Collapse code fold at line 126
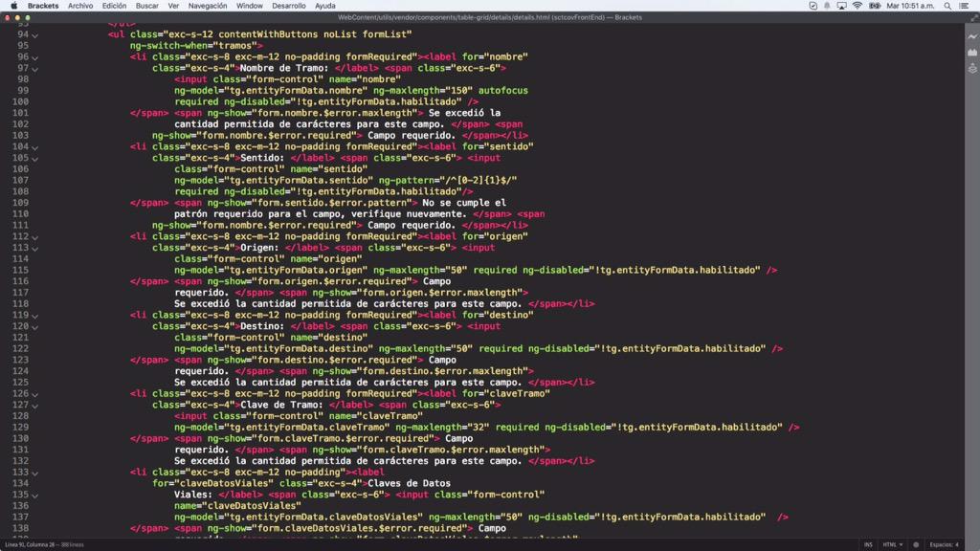980x551 pixels. tap(35, 395)
